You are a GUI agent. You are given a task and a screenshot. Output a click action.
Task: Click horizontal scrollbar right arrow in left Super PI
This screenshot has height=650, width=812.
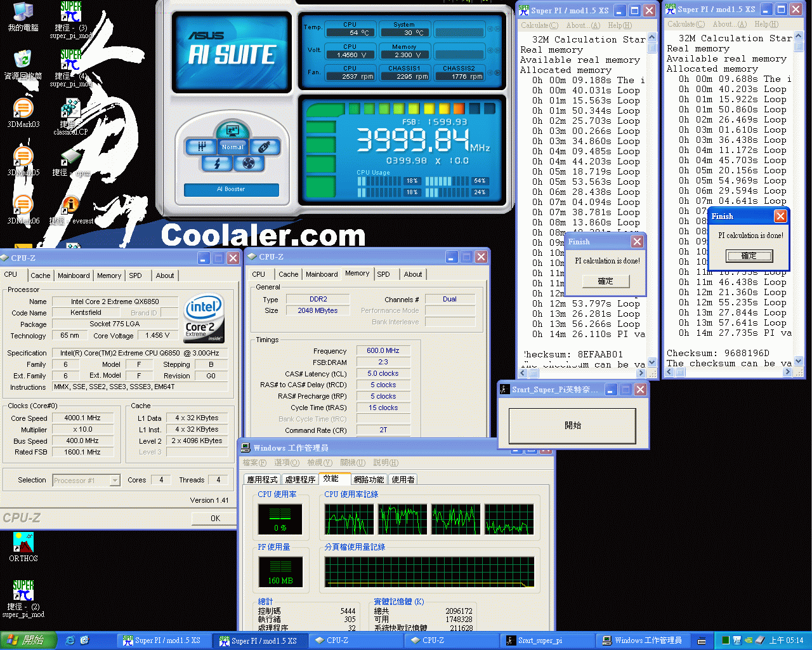641,373
